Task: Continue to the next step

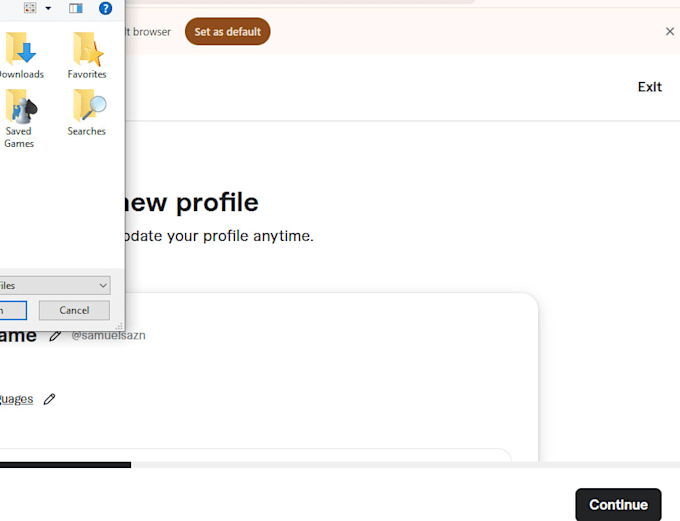Action: [618, 505]
